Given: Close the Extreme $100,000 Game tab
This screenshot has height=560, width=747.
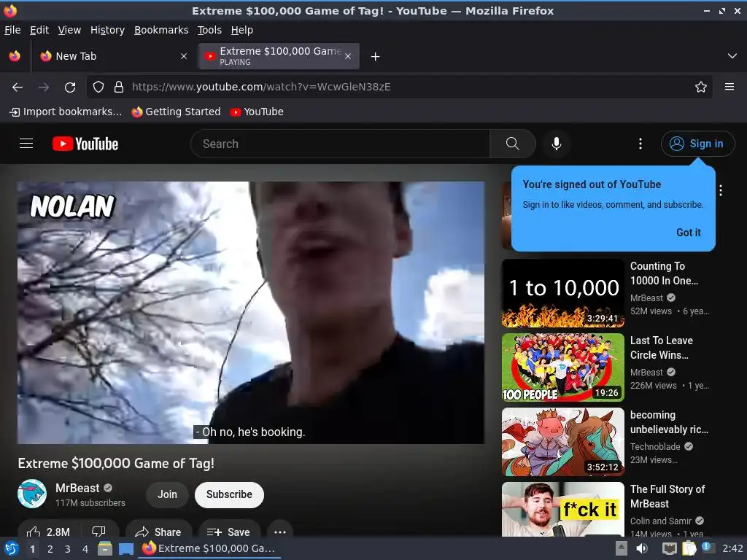Looking at the screenshot, I should coord(348,56).
